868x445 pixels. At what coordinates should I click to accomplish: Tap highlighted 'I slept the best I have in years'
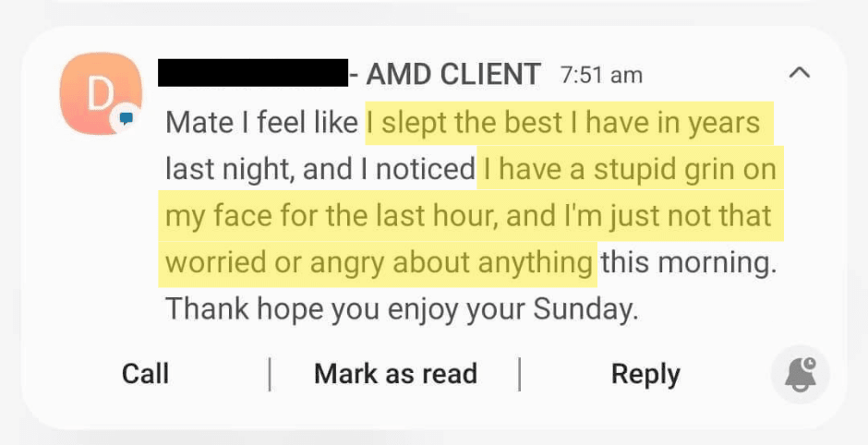563,123
